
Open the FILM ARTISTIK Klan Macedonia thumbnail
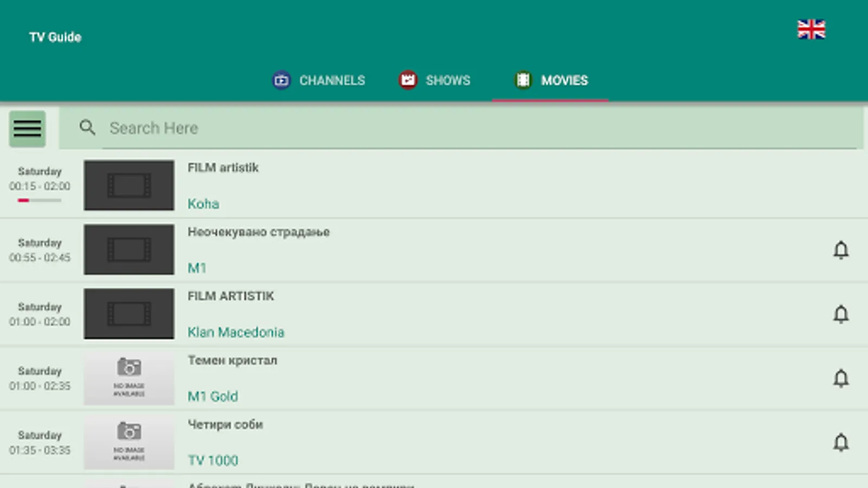[x=129, y=313]
